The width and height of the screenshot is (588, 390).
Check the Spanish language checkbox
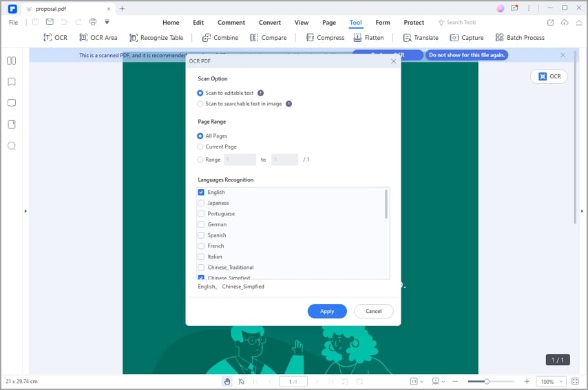click(x=201, y=235)
